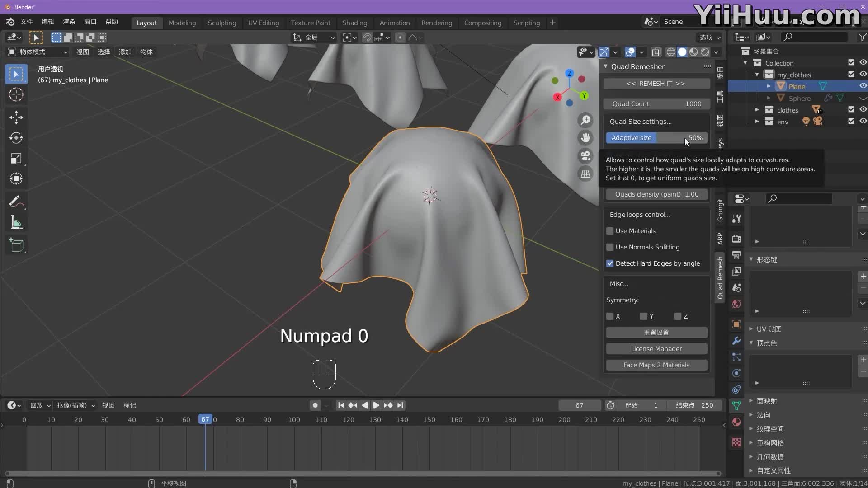Select the Move tool in toolbar

coord(16,117)
